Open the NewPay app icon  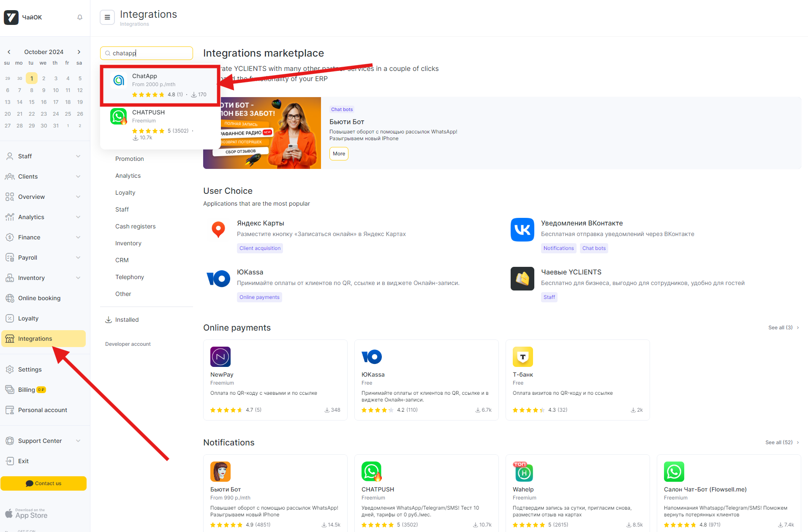coord(220,357)
